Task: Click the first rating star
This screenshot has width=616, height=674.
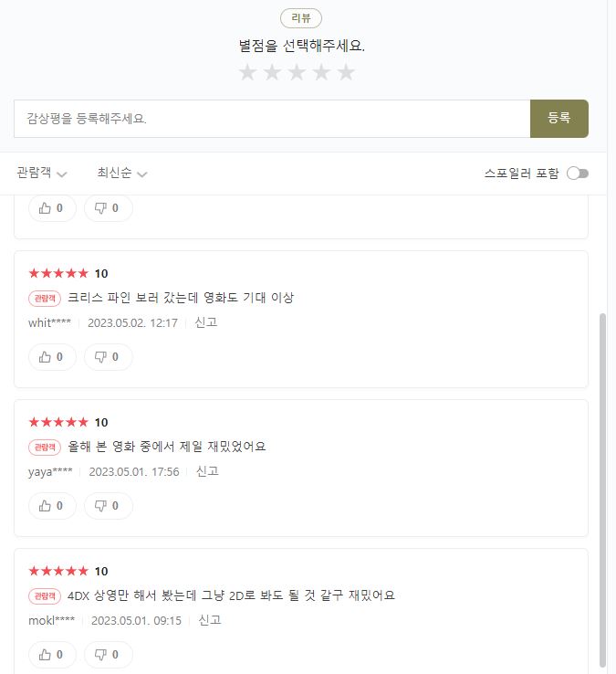Action: [247, 73]
